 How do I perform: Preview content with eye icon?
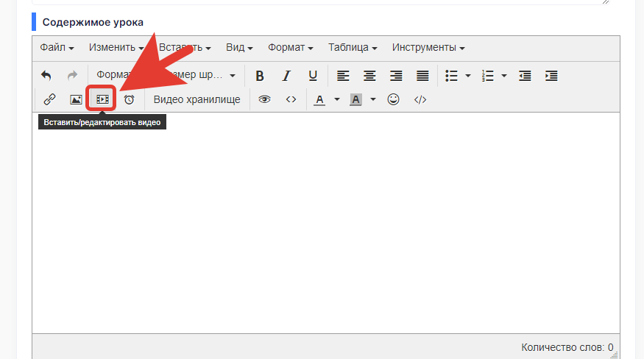click(x=264, y=99)
